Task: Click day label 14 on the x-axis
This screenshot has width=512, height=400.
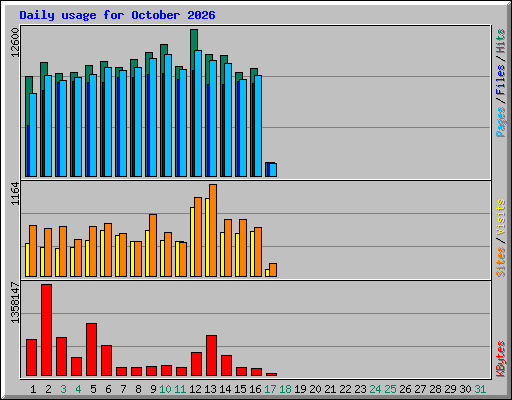Action: 225,389
